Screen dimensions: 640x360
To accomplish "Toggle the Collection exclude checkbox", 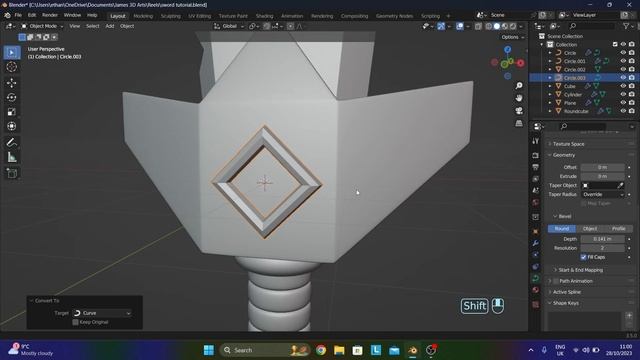I will click(615, 44).
